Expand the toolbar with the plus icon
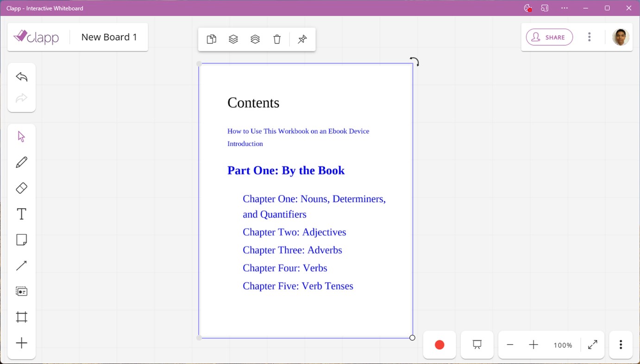 coord(21,343)
